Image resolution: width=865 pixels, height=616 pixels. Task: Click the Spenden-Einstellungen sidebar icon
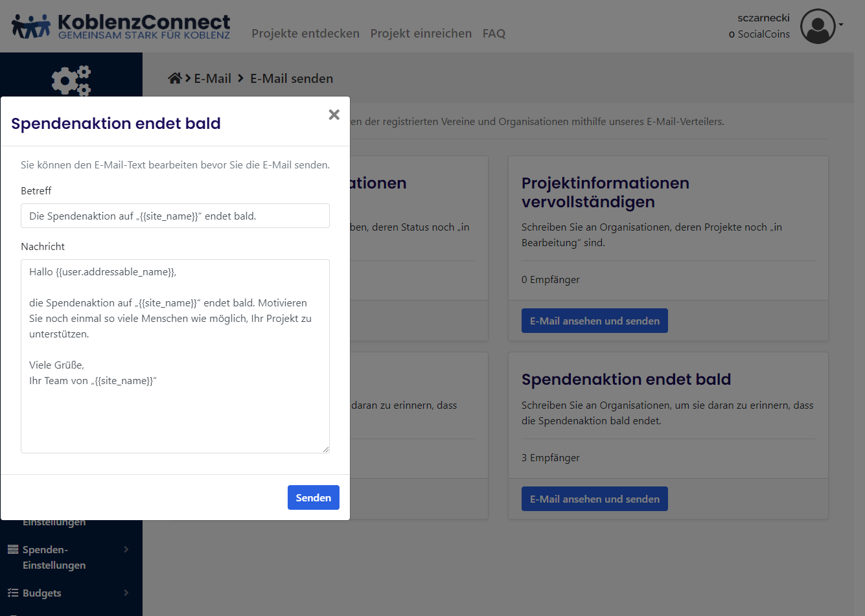[x=13, y=550]
